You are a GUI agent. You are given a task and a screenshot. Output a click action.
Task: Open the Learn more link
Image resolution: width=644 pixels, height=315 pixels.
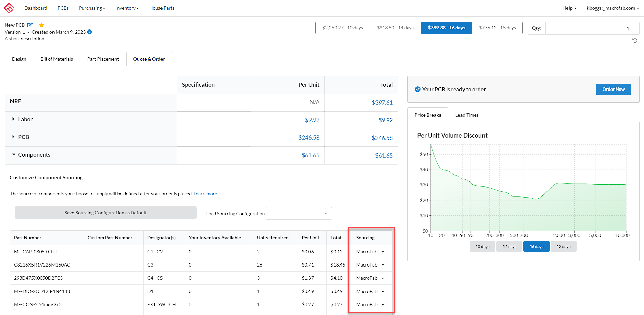tap(206, 194)
